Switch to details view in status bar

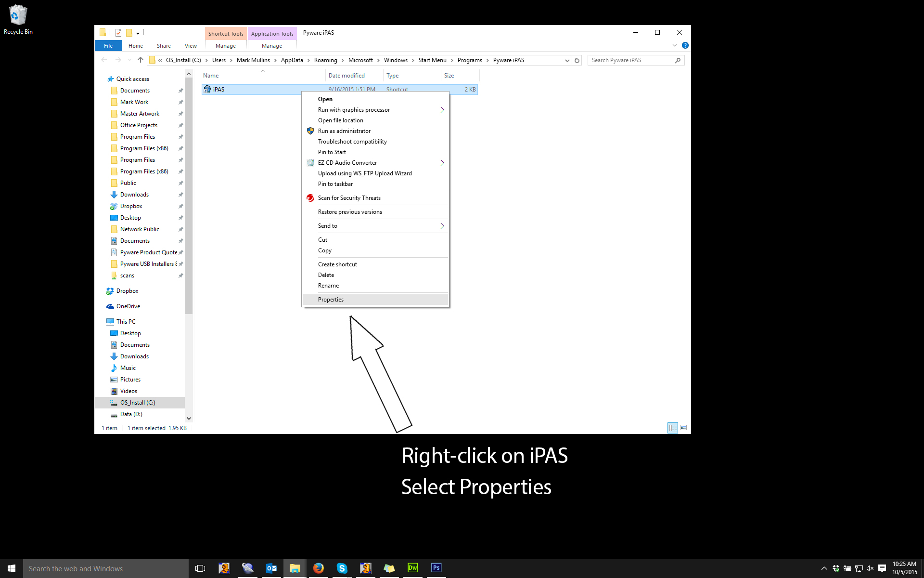pyautogui.click(x=673, y=428)
